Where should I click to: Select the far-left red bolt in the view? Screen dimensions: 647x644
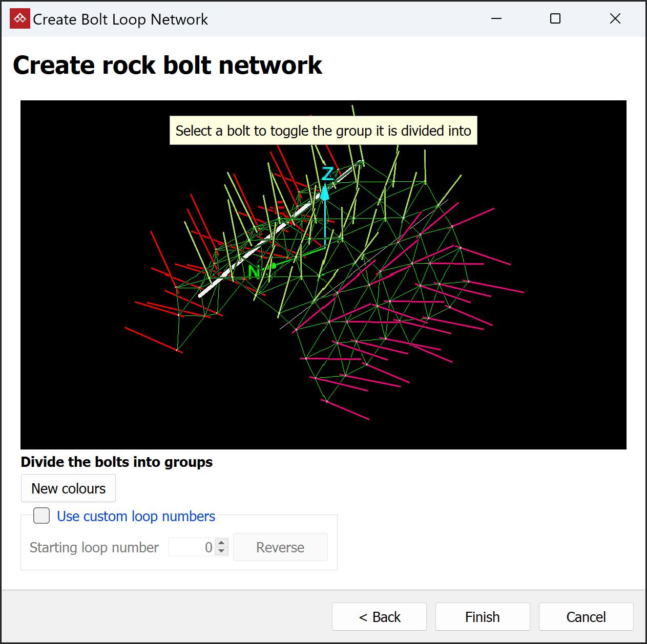pos(153,340)
